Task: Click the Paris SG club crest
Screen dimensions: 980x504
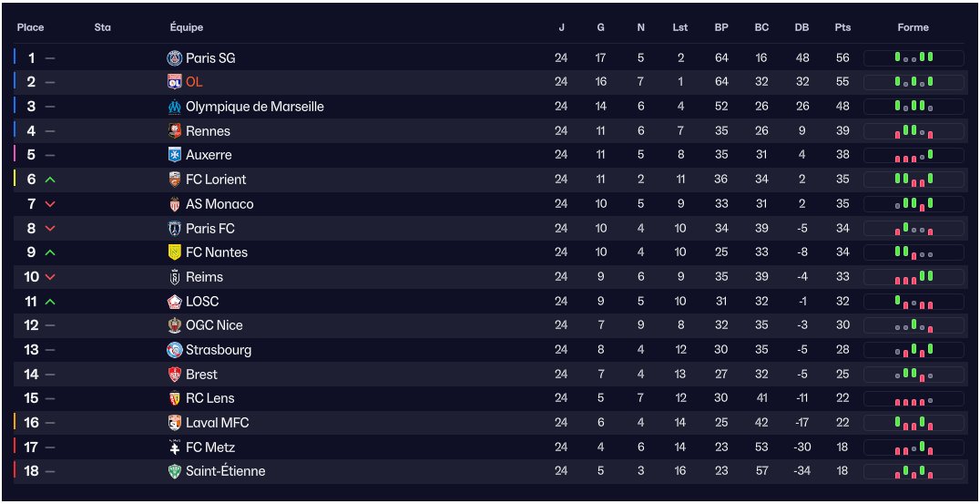Action: tap(175, 58)
